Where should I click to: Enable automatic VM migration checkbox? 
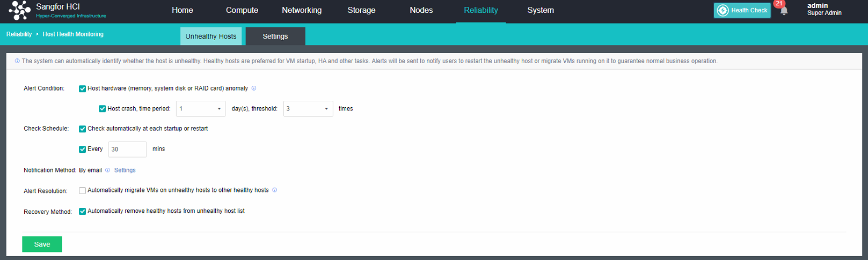tap(82, 191)
